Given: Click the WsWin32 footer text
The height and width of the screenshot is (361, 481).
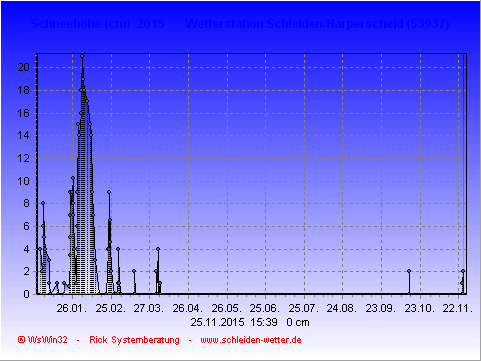Looking at the screenshot, I should pos(48,340).
